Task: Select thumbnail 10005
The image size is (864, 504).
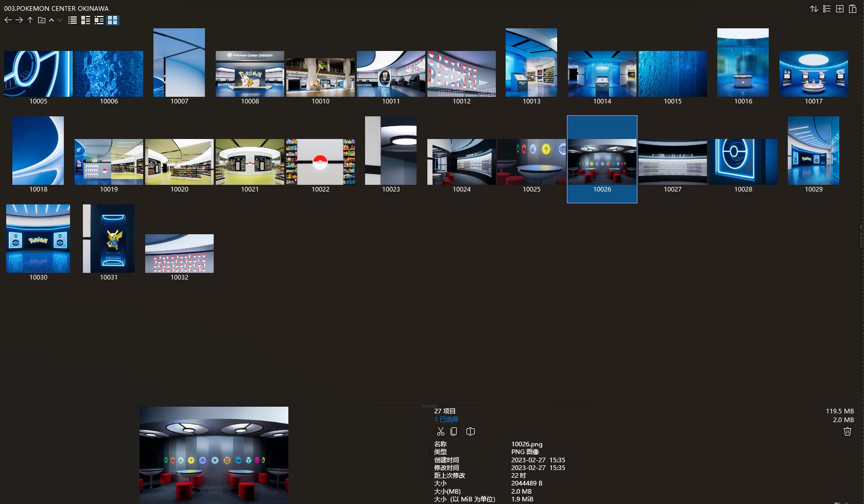Action: 38,74
